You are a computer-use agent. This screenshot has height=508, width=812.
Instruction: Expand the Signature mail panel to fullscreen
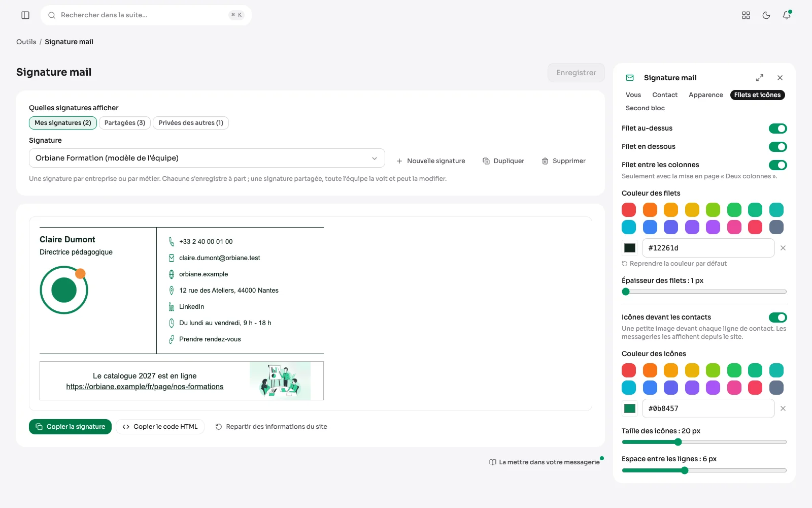coord(760,78)
